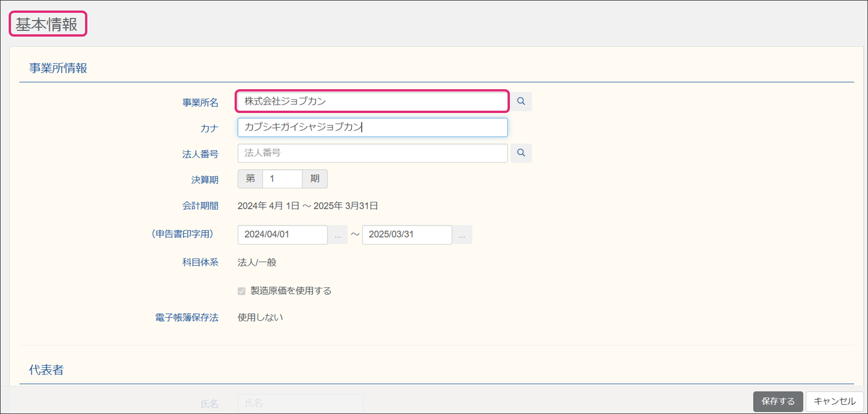The height and width of the screenshot is (414, 868).
Task: Click the 決算期 number field showing 1
Action: (x=282, y=179)
